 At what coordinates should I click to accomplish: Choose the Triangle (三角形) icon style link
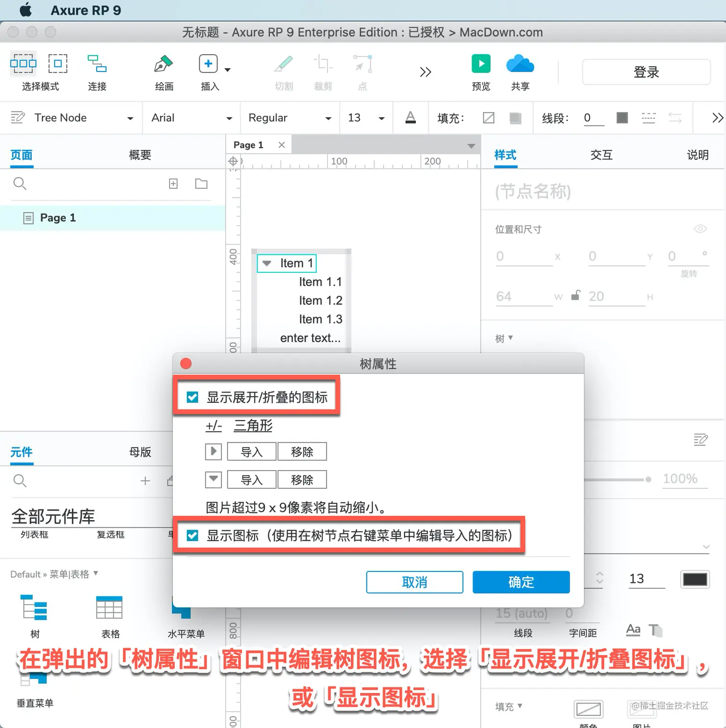click(253, 425)
